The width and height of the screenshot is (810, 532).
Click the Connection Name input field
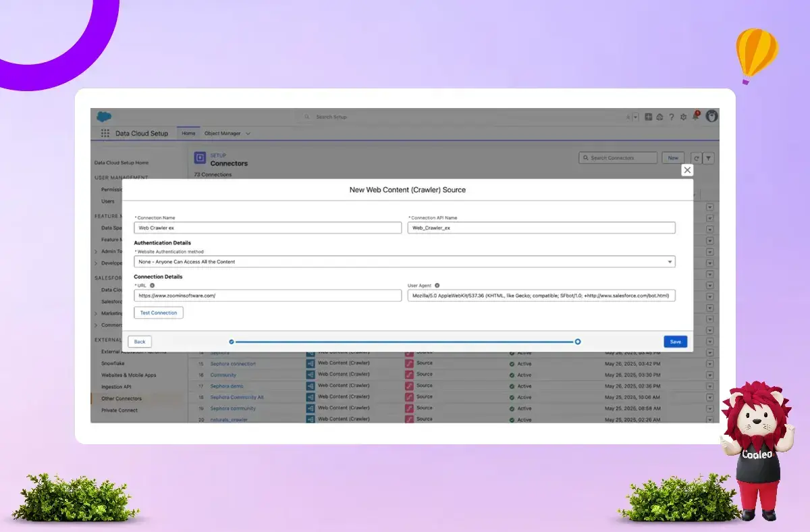coord(267,228)
